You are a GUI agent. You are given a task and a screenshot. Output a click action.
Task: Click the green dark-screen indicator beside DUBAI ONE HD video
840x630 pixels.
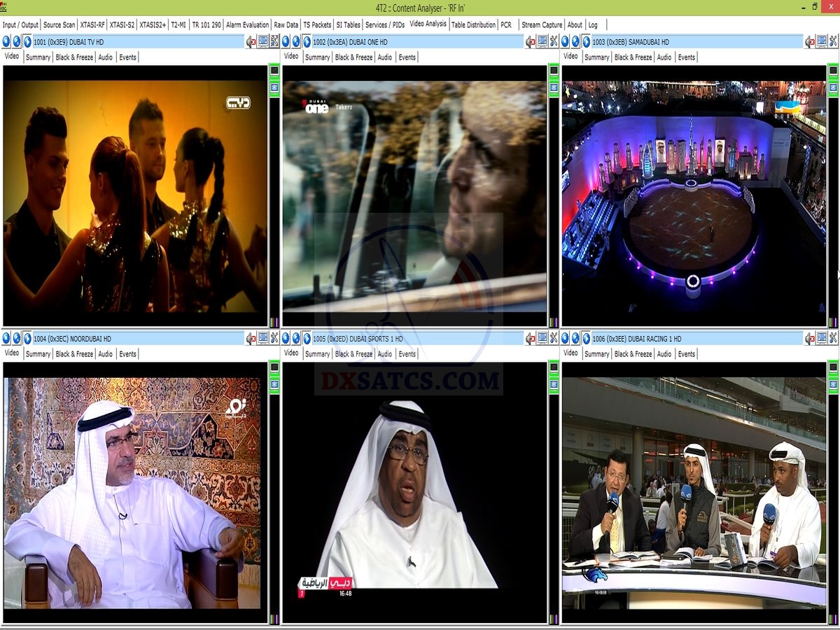pyautogui.click(x=554, y=71)
